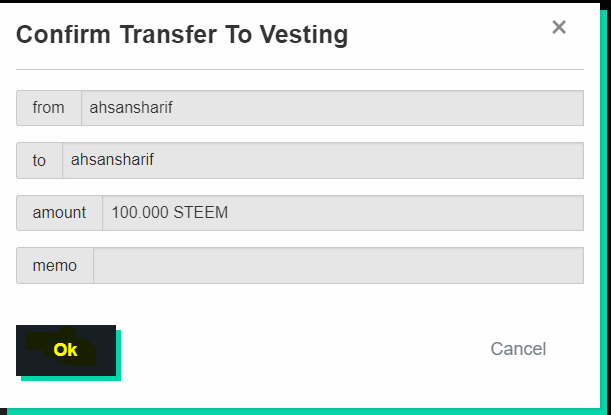
Task: Click the 'memo' field label
Action: coord(55,266)
